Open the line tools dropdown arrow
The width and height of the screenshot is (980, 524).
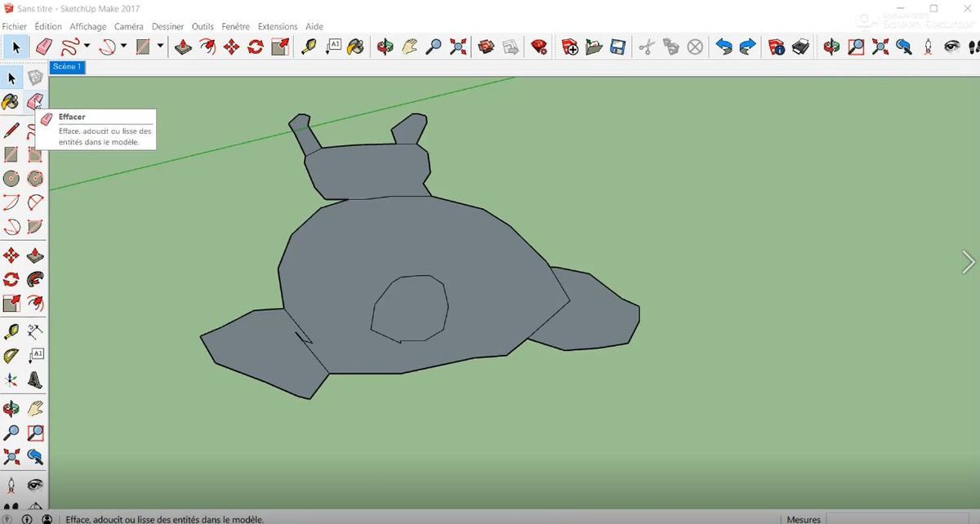(87, 47)
